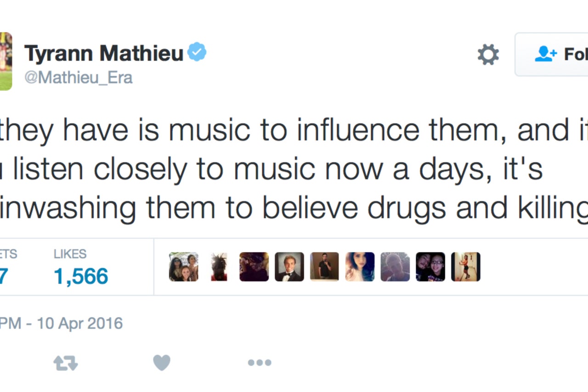This screenshot has height=392, width=588.
Task: Click the Follow button with person-plus icon
Action: pos(551,55)
